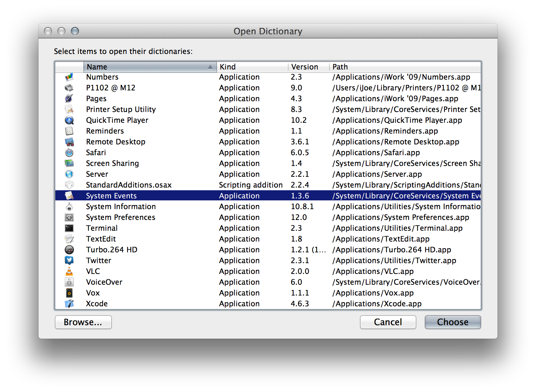Click the Server globe icon

tap(69, 174)
